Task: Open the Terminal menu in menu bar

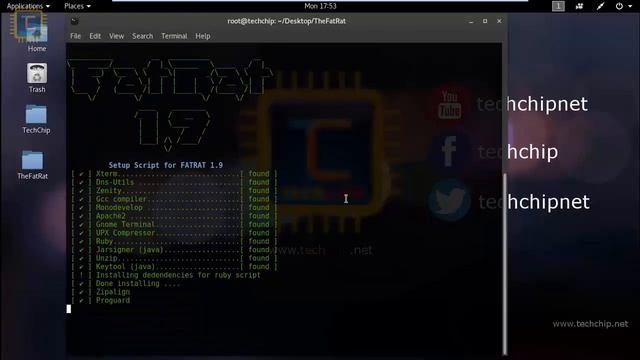Action: coord(174,36)
